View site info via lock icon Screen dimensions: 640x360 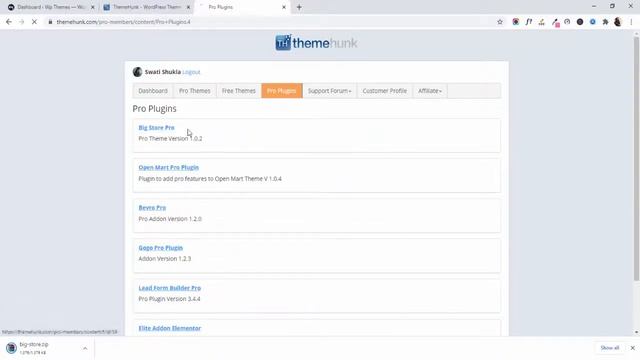click(50, 22)
